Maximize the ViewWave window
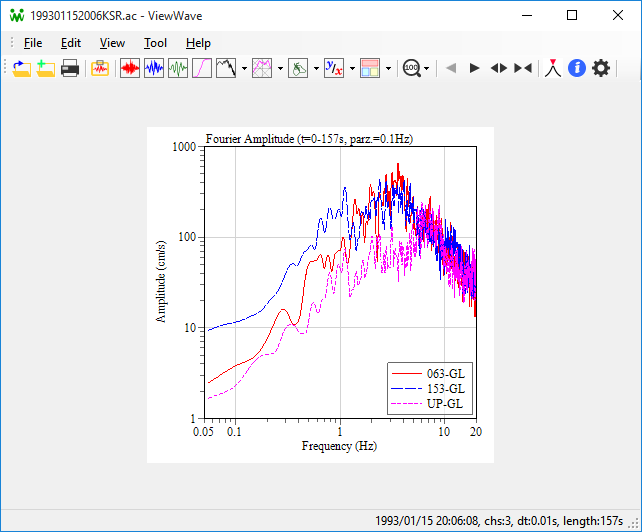Image resolution: width=642 pixels, height=532 pixels. pyautogui.click(x=572, y=15)
